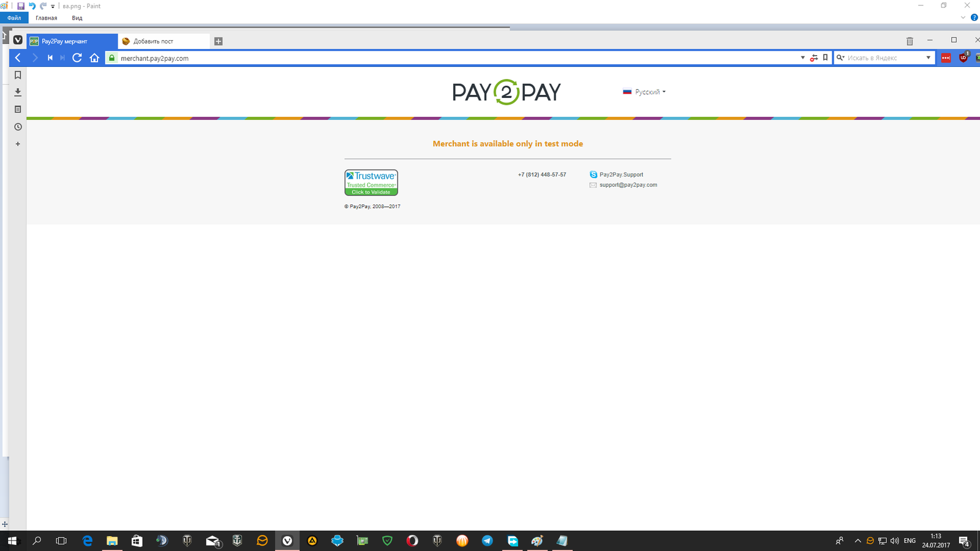Open the closed tabs trash icon
The width and height of the screenshot is (980, 551).
point(910,41)
